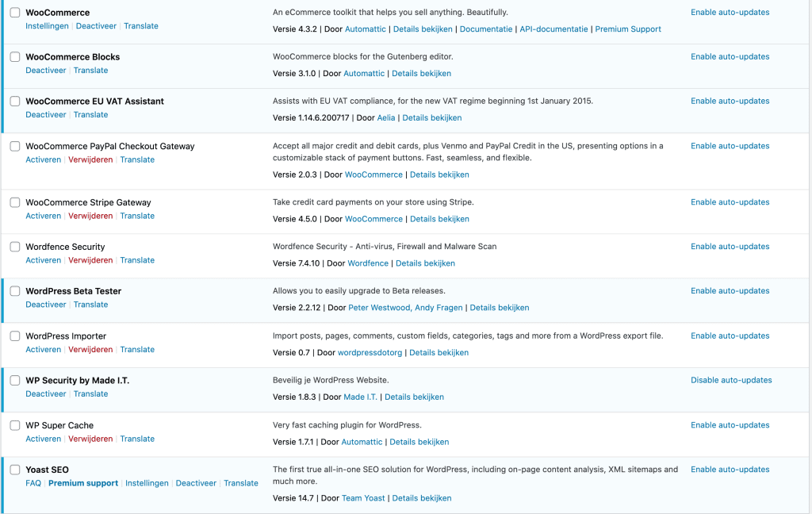Translate the Yoast SEO plugin

(241, 483)
